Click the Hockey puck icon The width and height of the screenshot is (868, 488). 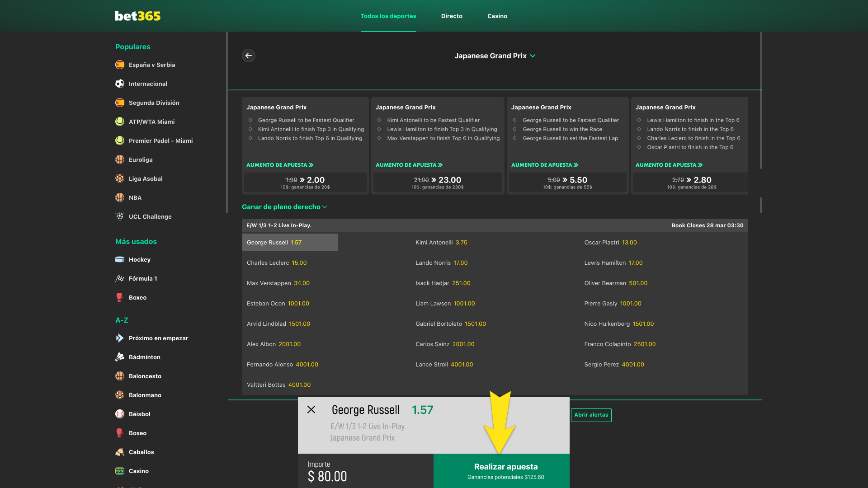120,259
